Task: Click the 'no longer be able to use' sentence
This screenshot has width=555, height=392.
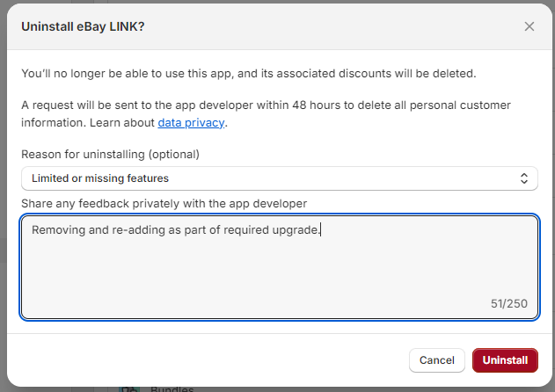Action: (249, 74)
